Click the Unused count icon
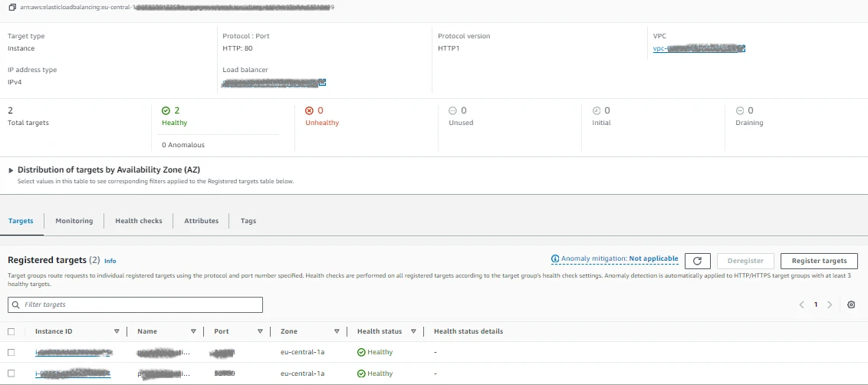The width and height of the screenshot is (868, 385). 452,110
